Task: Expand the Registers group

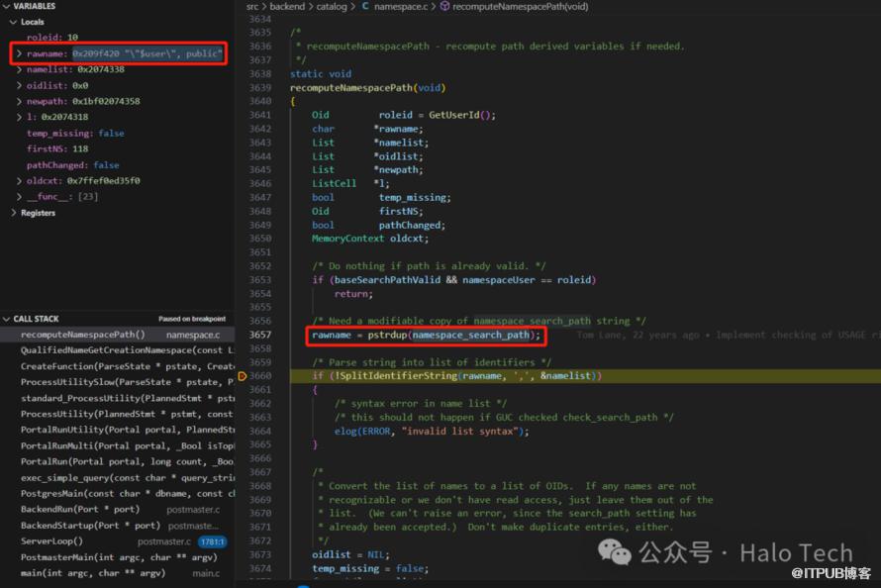Action: (x=13, y=213)
